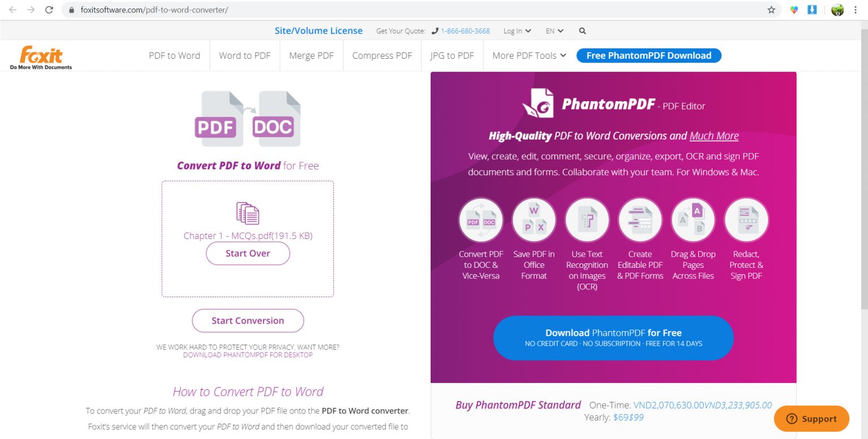Image resolution: width=868 pixels, height=439 pixels.
Task: Click the browser back arrow
Action: tap(13, 10)
